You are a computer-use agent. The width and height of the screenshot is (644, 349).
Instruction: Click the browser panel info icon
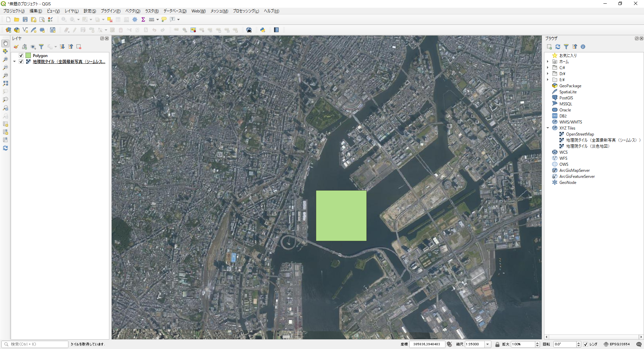coord(583,47)
